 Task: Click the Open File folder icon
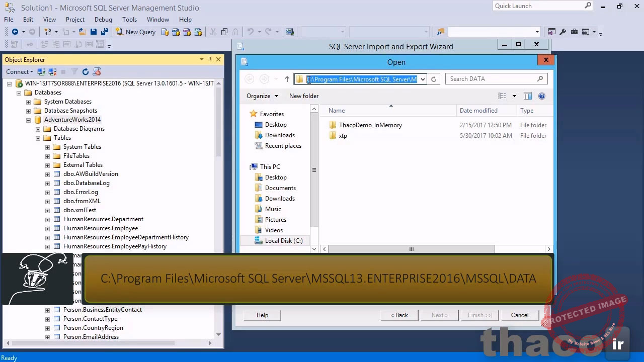tap(82, 32)
